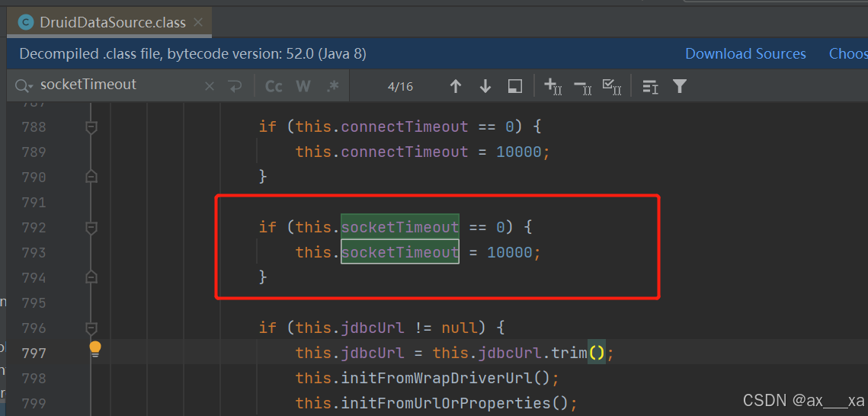868x416 pixels.
Task: Collapse the code block at line 788
Action: [x=91, y=127]
